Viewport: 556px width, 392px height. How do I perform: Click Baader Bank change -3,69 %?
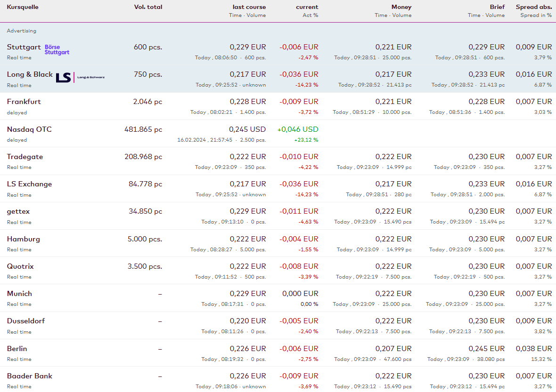pyautogui.click(x=308, y=386)
